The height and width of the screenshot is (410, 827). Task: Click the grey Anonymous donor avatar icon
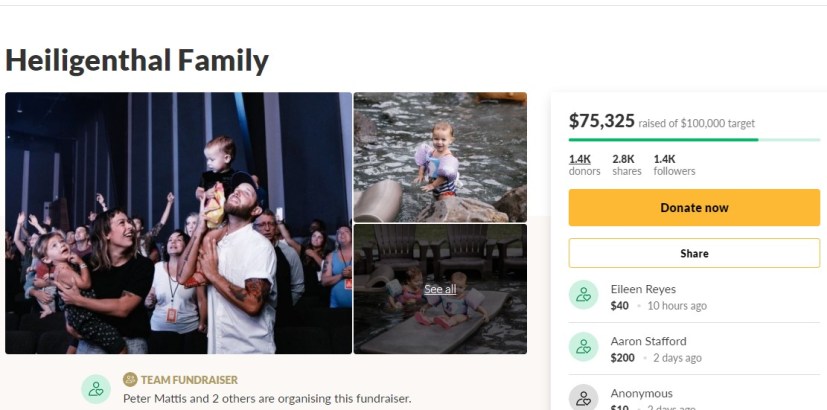pos(584,398)
